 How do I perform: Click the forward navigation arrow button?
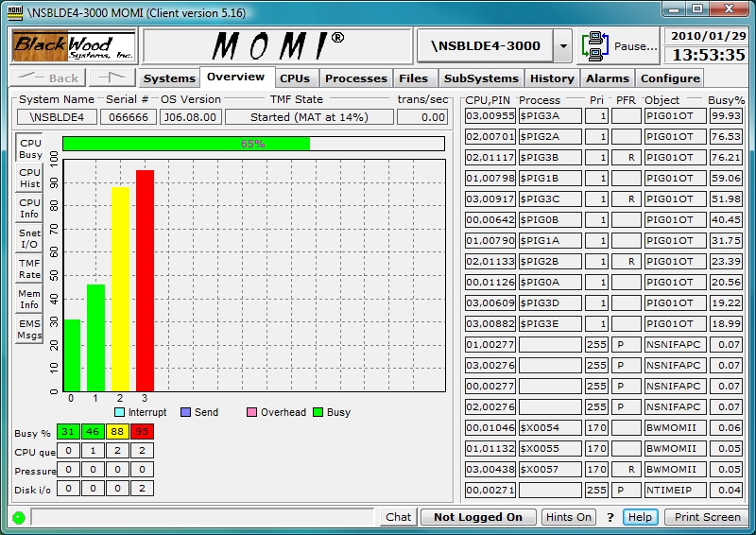(112, 78)
